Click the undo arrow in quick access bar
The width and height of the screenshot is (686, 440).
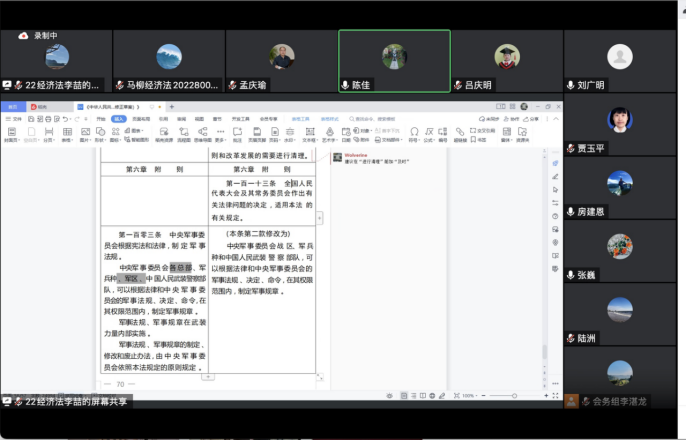pos(65,119)
